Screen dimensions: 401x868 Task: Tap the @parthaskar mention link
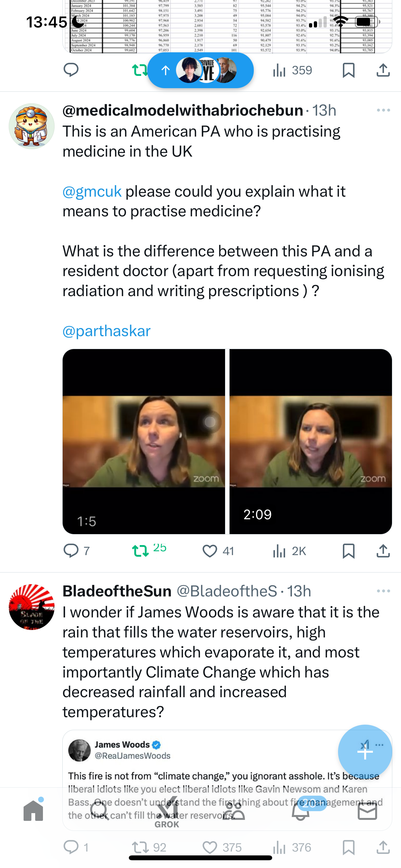[x=107, y=331]
